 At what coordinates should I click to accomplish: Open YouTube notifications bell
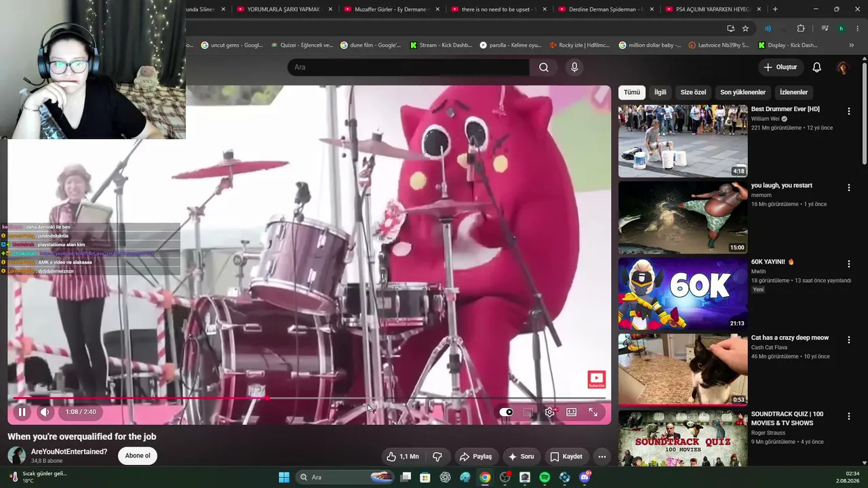pyautogui.click(x=817, y=67)
